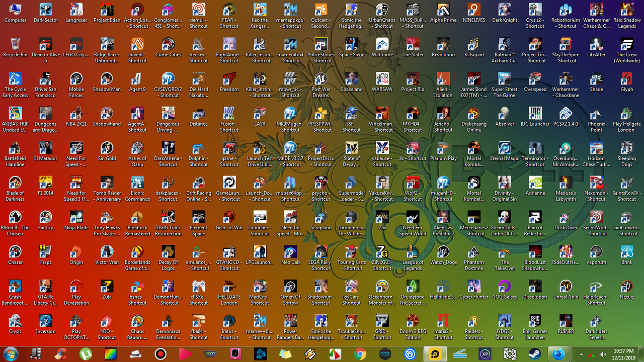Open the NINELIVES desktop icon
Viewport: 644px width, 362px height.
[474, 13]
